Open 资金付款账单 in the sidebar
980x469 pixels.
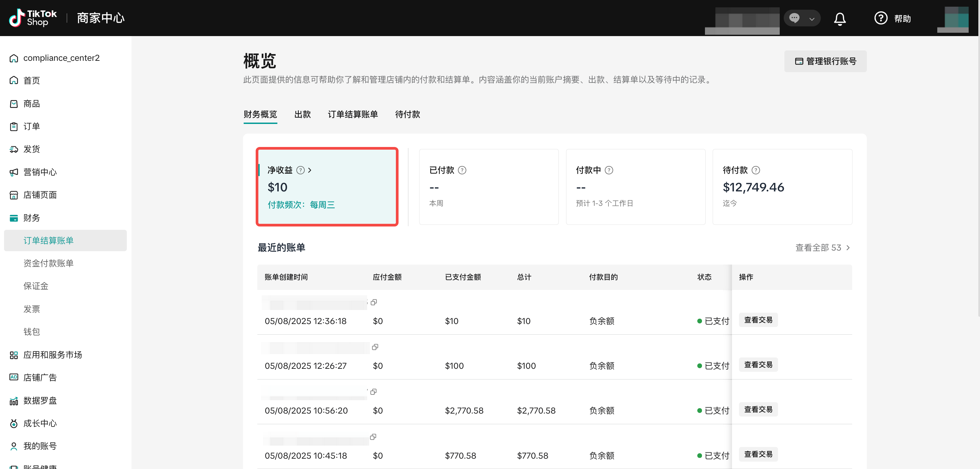(48, 263)
